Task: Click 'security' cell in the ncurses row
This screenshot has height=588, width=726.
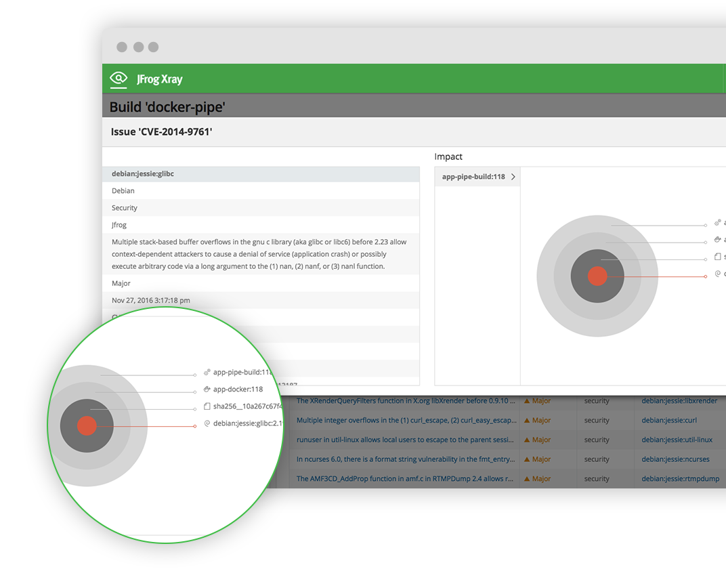Action: tap(597, 459)
